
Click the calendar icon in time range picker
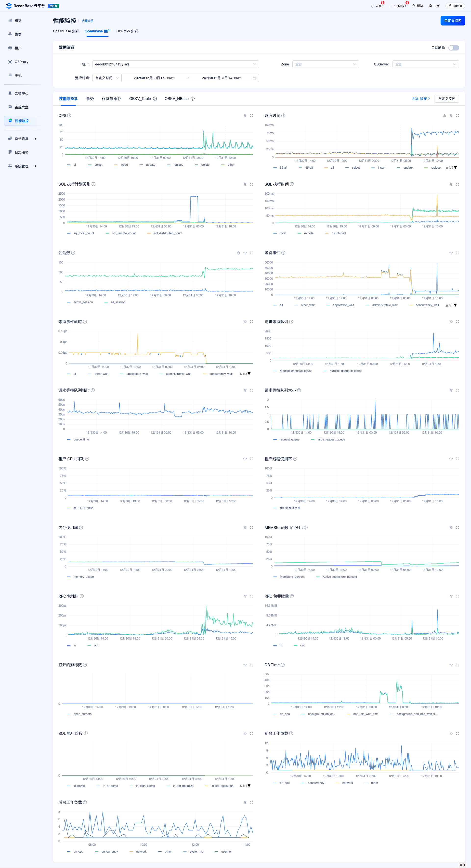(x=254, y=78)
